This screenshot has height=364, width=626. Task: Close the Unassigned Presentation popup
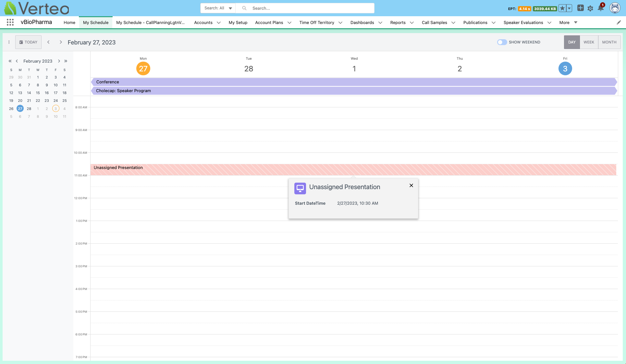point(411,186)
